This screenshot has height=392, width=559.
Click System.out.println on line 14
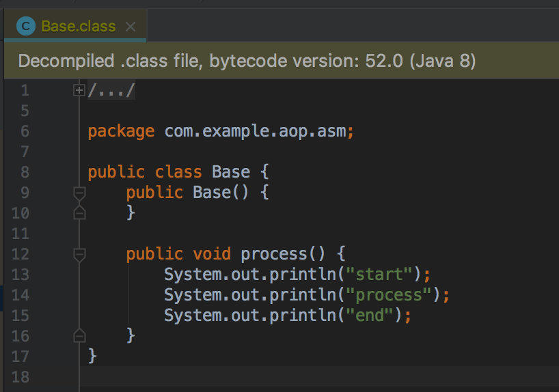coord(250,295)
